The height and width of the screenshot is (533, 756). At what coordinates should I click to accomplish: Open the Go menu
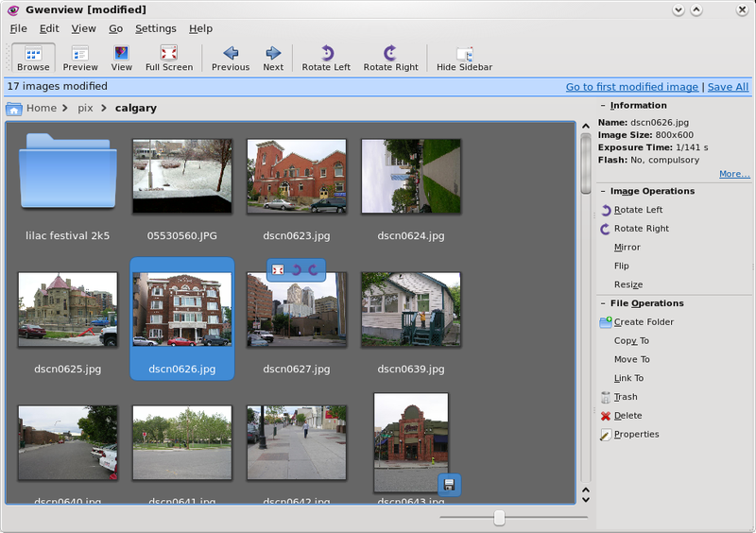click(115, 29)
